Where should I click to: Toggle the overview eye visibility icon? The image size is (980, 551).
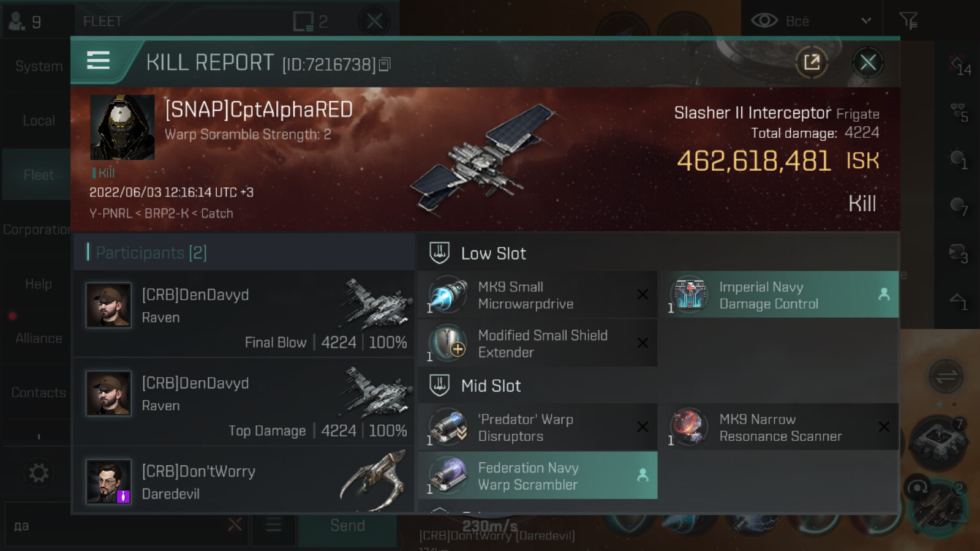pyautogui.click(x=764, y=21)
